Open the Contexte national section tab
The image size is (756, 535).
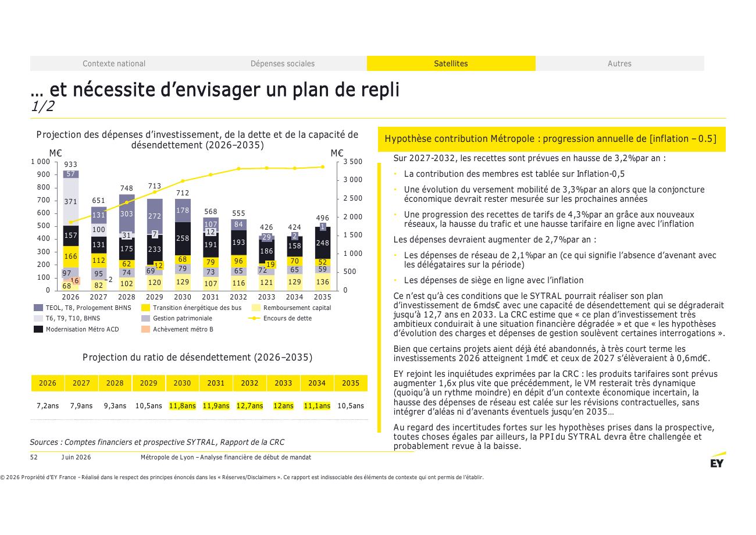coord(114,63)
